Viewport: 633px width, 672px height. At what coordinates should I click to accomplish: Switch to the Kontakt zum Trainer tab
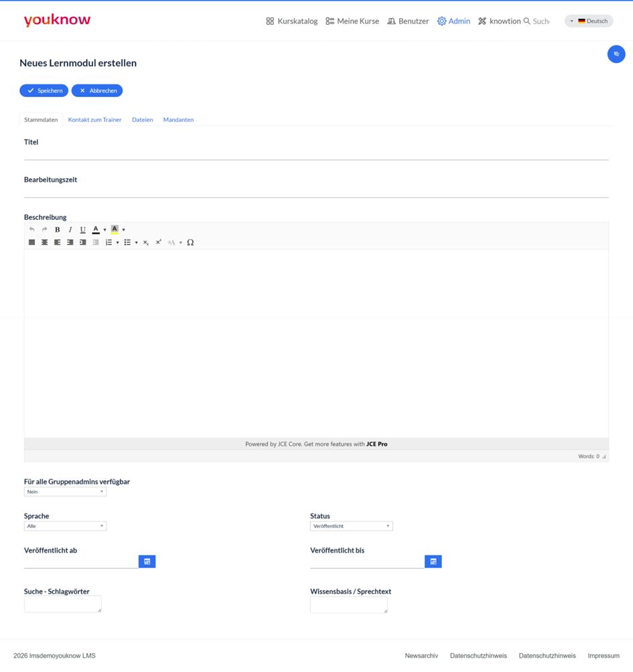coord(94,119)
